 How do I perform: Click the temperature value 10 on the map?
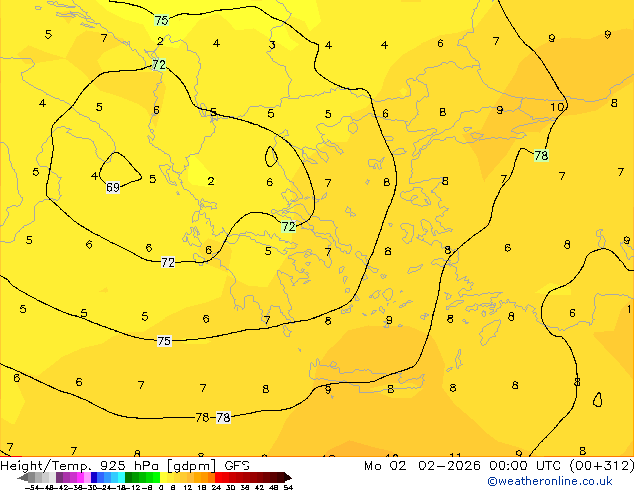[x=557, y=107]
